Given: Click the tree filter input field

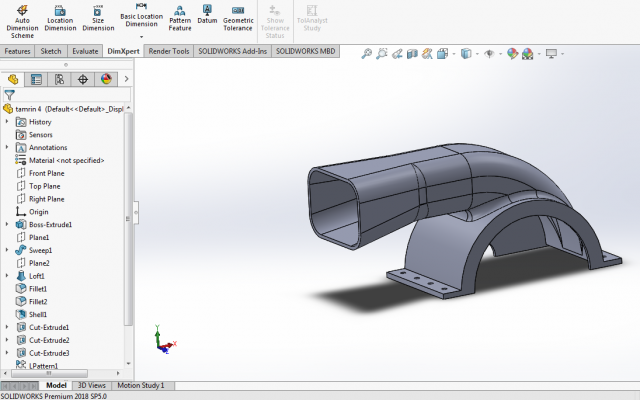Looking at the screenshot, I should pyautogui.click(x=67, y=95).
